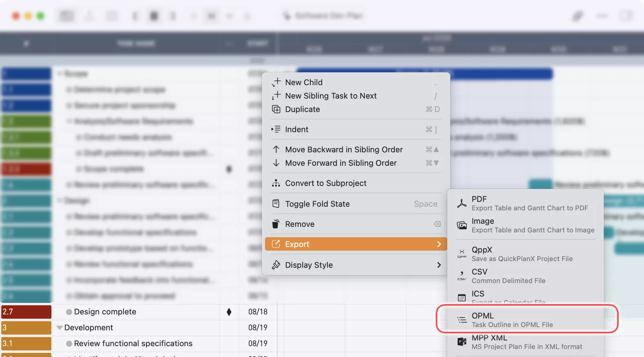Viewport: 644px width, 357px height.
Task: Click the Remove trash icon
Action: click(276, 224)
